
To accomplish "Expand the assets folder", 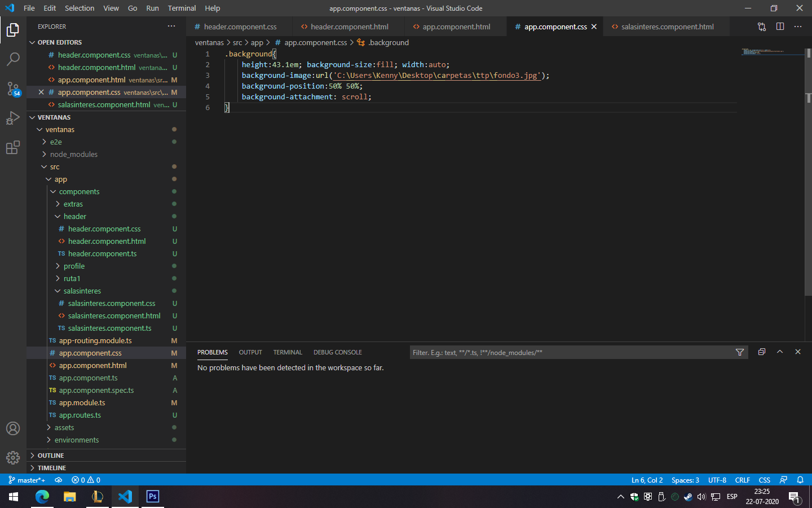I will click(x=64, y=427).
